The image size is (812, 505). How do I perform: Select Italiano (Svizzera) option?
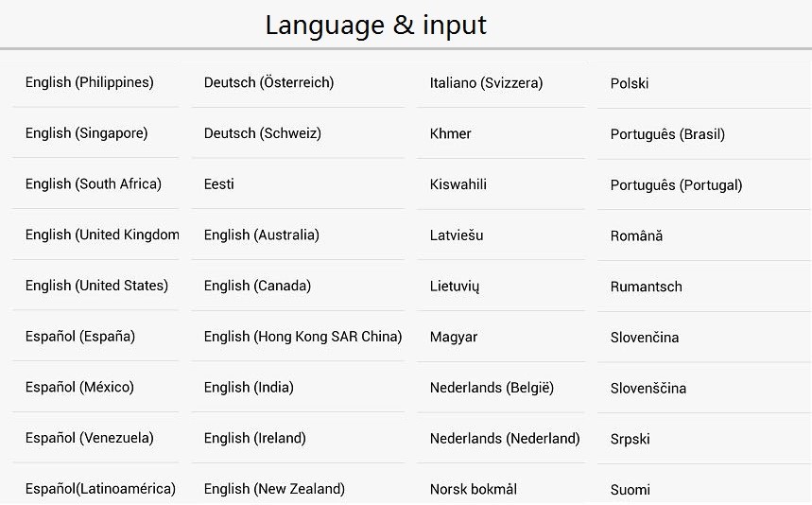coord(487,83)
